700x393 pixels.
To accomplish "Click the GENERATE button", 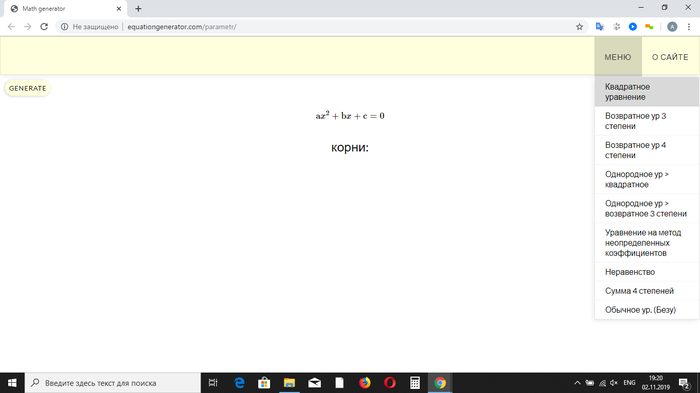I will (x=28, y=88).
